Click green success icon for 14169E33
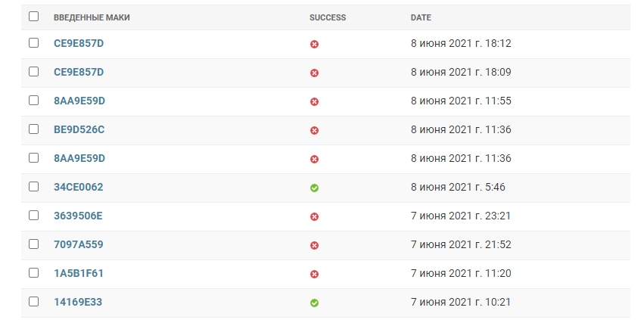This screenshot has width=644, height=320. coord(315,303)
